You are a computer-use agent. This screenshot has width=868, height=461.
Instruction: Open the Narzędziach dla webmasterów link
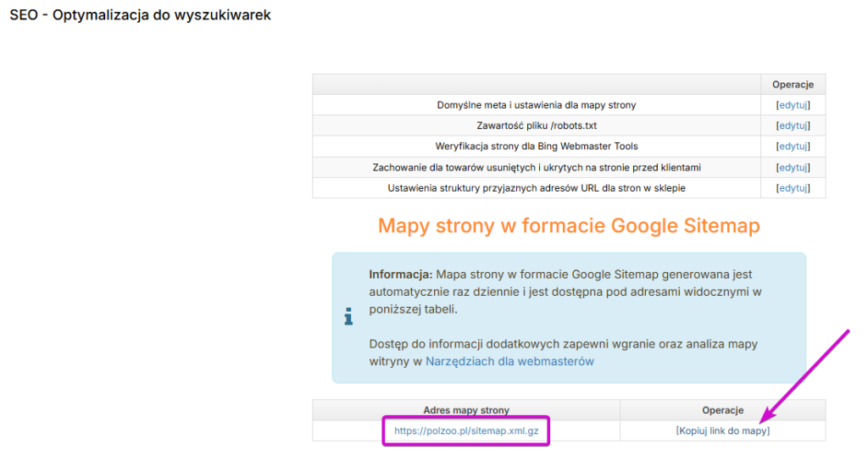[509, 361]
